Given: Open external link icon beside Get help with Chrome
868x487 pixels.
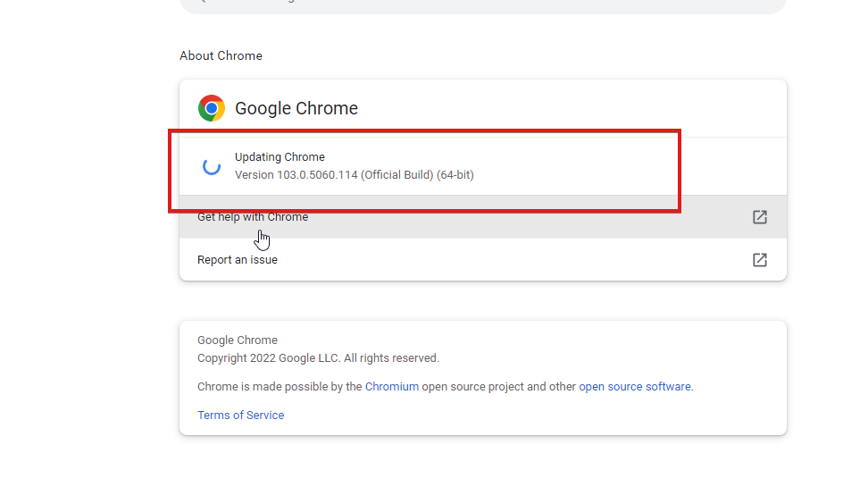Looking at the screenshot, I should [x=759, y=217].
